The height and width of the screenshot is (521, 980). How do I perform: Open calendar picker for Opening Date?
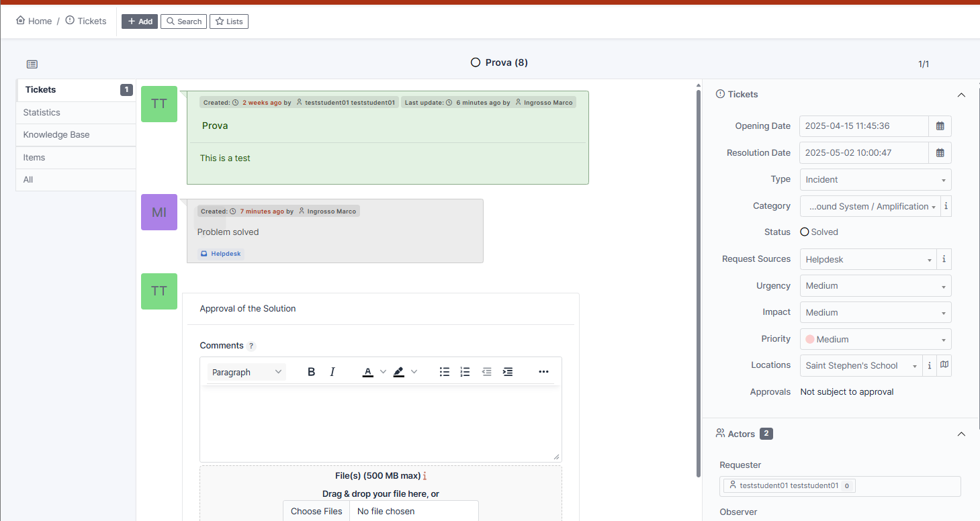click(940, 126)
